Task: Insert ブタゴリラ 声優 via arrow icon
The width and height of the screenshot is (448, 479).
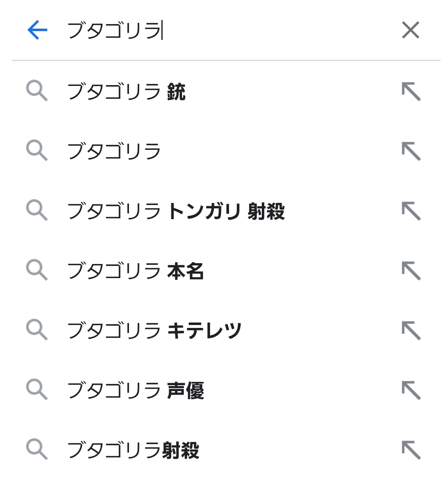Action: 411,390
